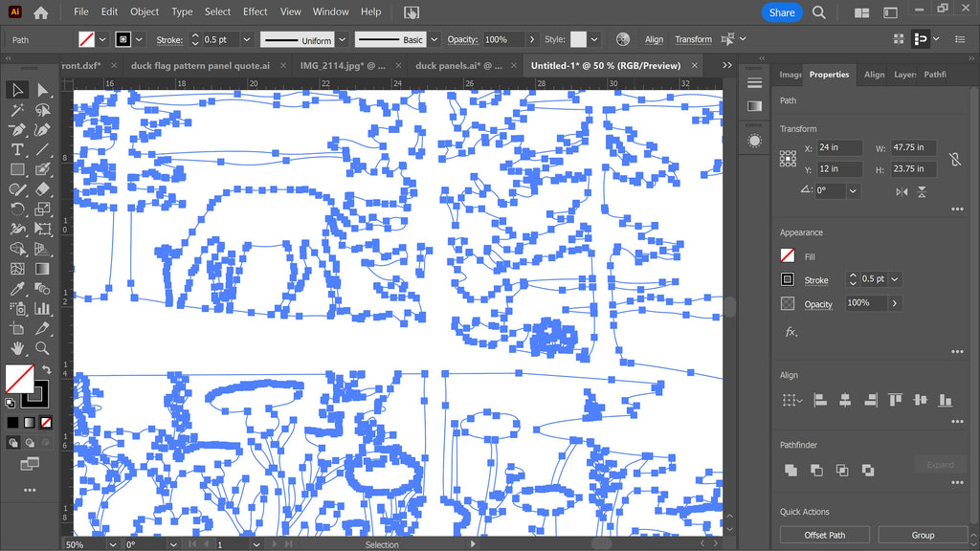
Task: Click horizontal align center icon
Action: pos(845,400)
